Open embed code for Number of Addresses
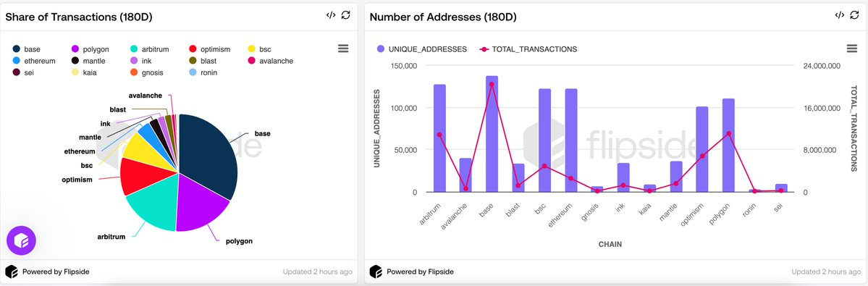This screenshot has height=286, width=868. pos(840,15)
